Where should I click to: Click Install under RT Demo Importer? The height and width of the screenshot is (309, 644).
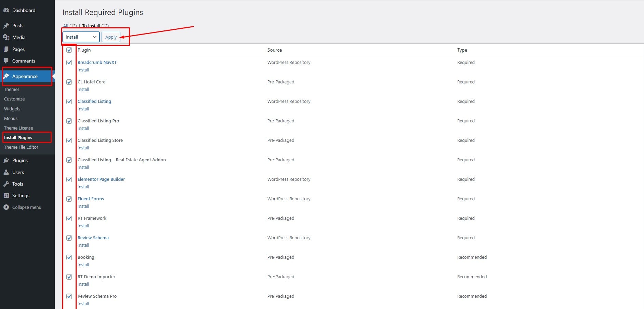pyautogui.click(x=83, y=284)
